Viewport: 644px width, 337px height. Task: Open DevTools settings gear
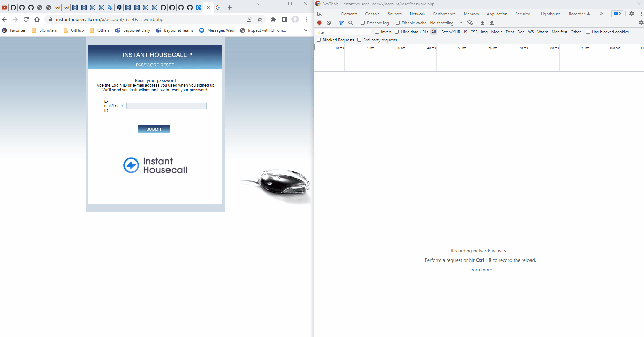(632, 14)
